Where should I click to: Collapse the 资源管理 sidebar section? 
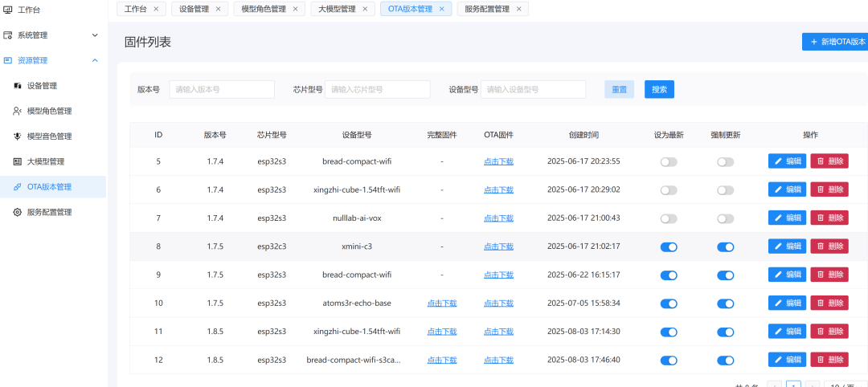tap(95, 60)
